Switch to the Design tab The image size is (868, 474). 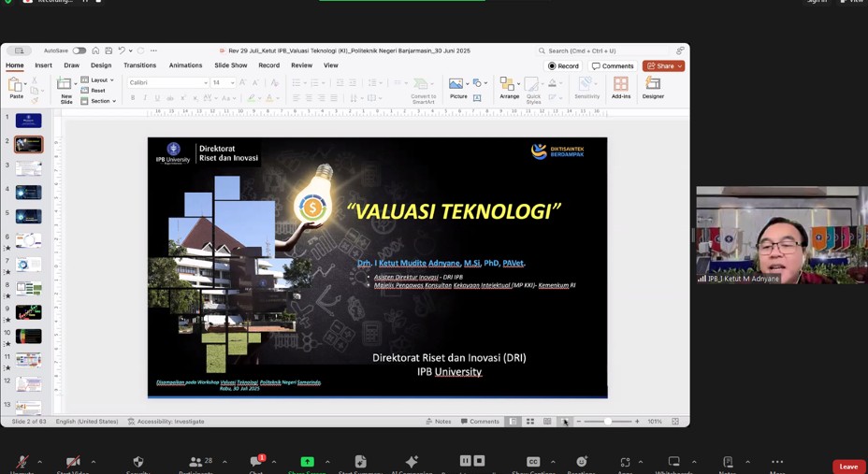[x=101, y=65]
